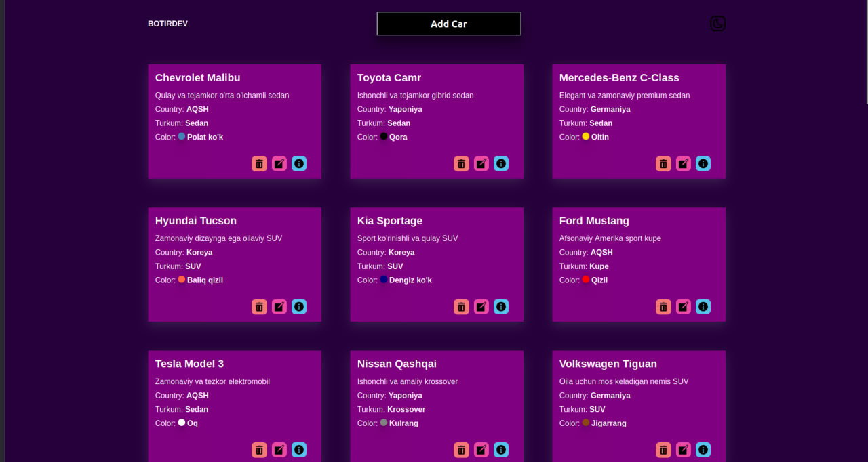
Task: Edit the Mercedes-Benz C-Class card
Action: (684, 164)
